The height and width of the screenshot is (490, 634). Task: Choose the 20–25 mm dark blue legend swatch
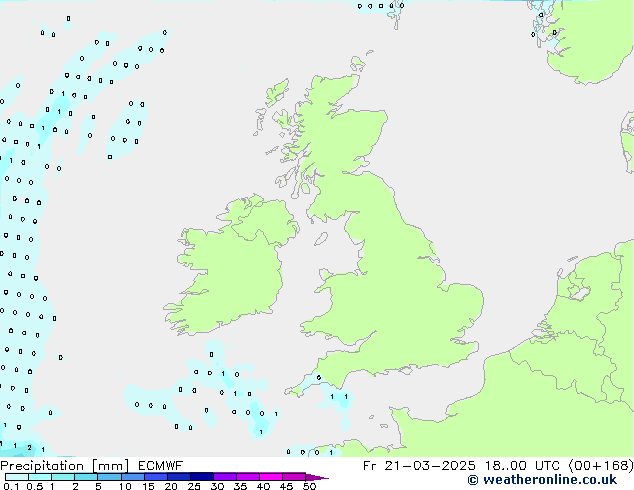pos(178,477)
